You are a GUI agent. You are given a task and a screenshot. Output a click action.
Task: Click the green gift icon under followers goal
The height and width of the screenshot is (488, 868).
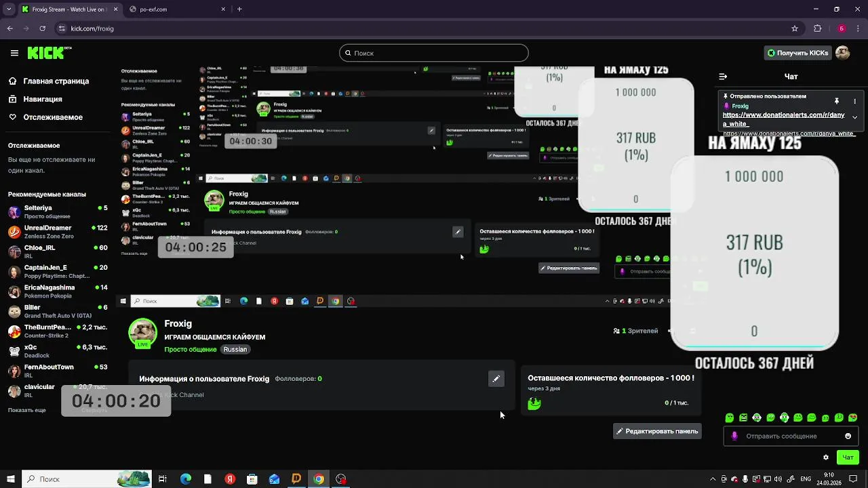tap(534, 403)
